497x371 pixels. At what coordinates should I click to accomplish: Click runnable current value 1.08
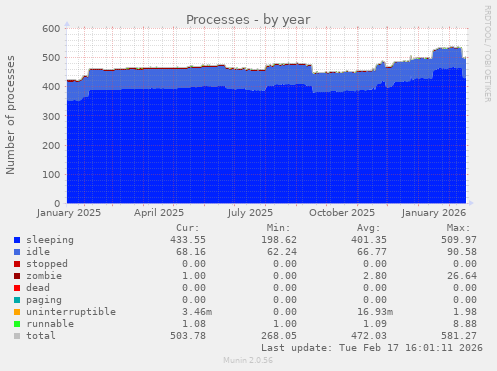[194, 324]
